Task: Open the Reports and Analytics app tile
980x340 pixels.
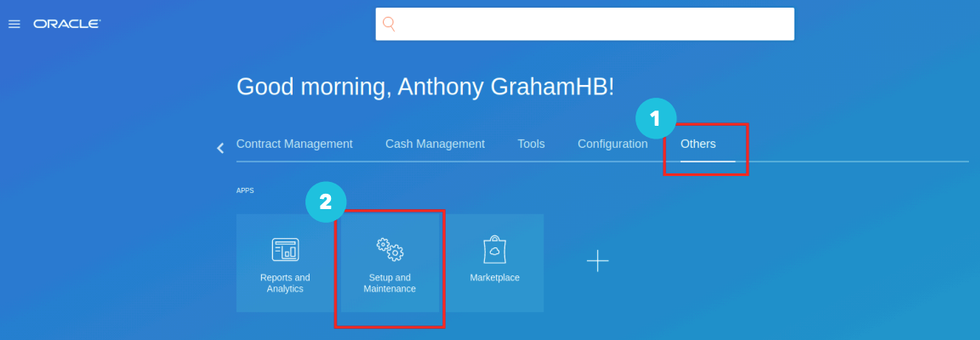Action: (x=285, y=263)
